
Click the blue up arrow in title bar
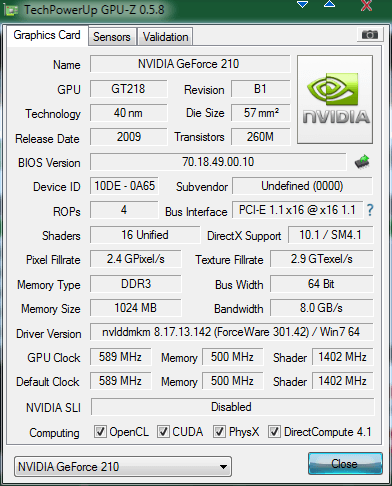point(329,4)
